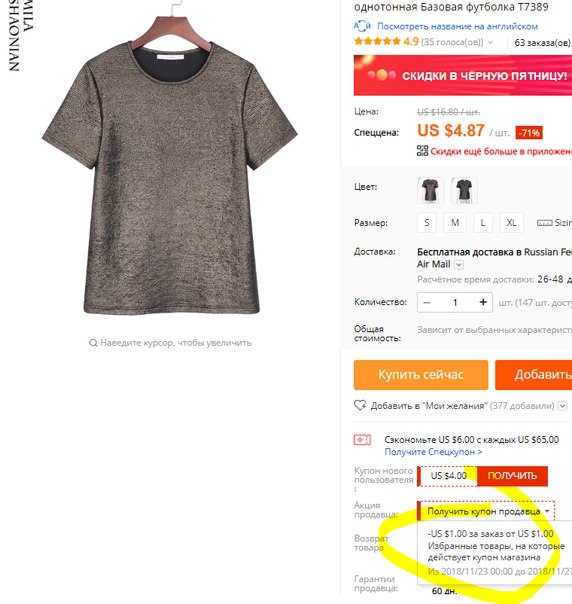Click the red ПОЛУЧИТЬ coupon button

pos(512,476)
